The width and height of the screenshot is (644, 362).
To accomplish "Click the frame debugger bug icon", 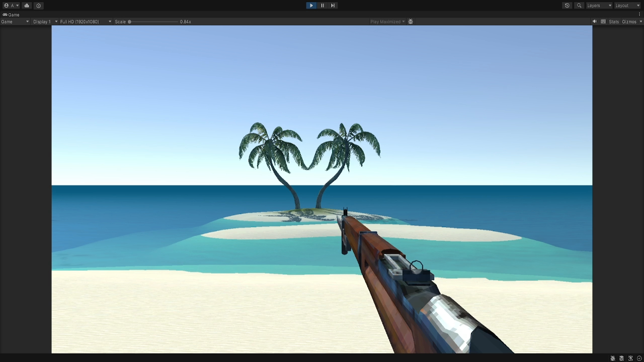I will point(411,22).
